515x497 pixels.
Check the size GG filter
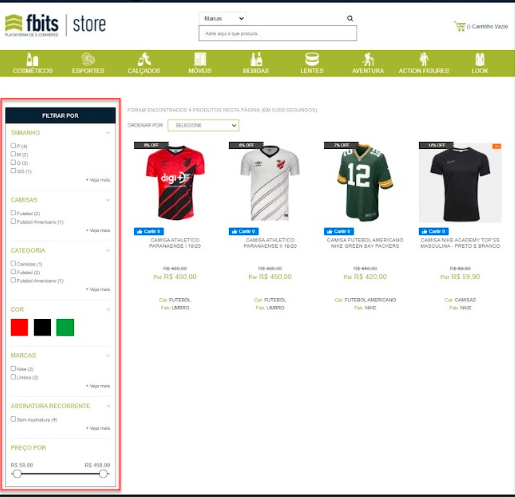tap(13, 171)
